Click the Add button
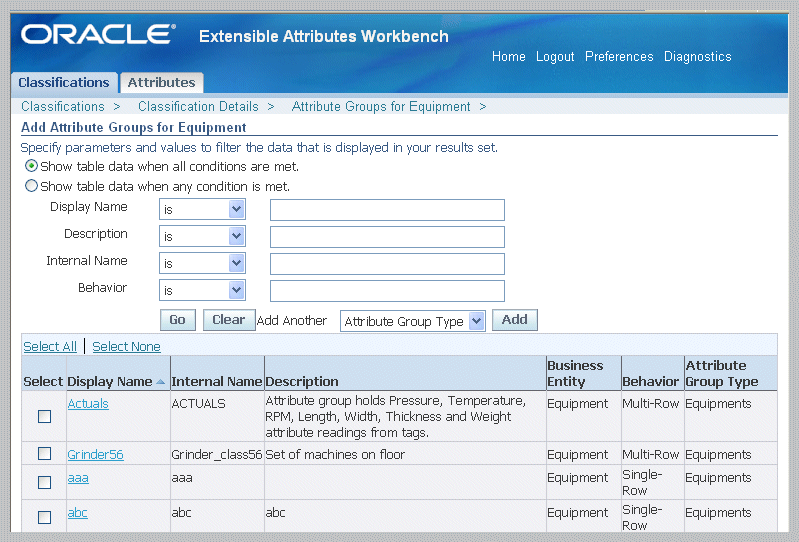The image size is (799, 542). (x=515, y=320)
